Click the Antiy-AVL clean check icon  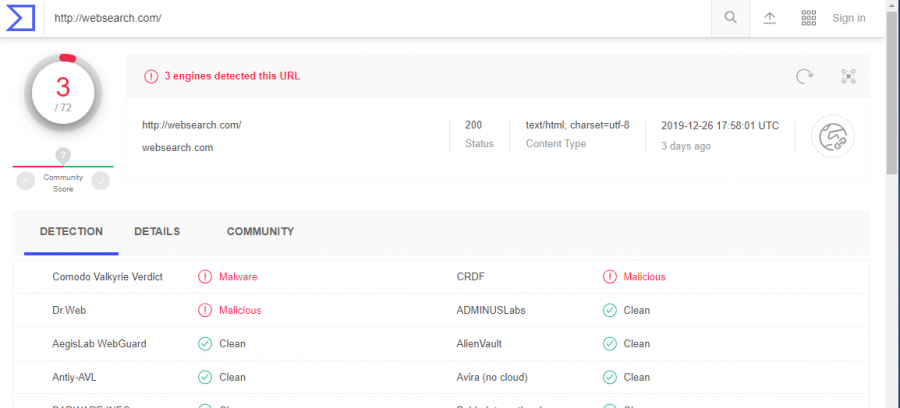coord(205,377)
